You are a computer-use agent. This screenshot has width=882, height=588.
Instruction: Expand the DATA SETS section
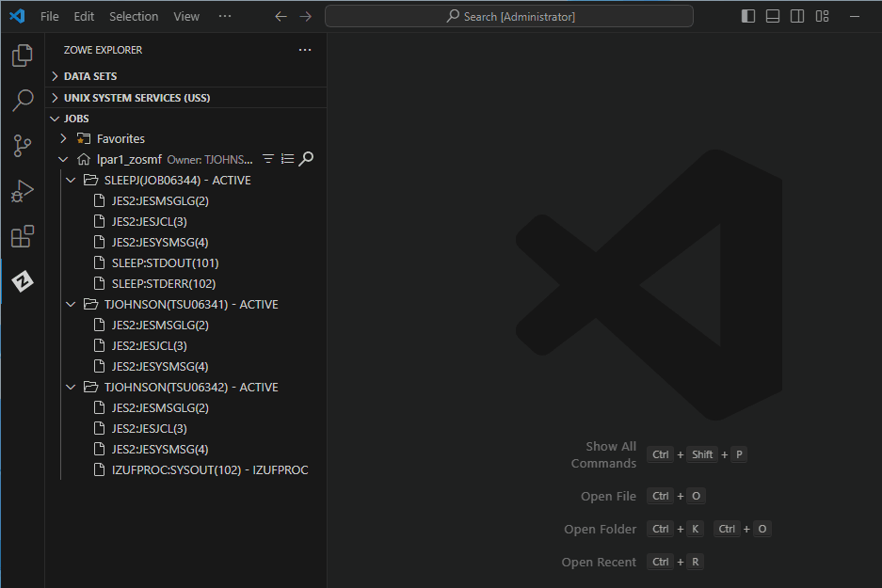point(90,76)
